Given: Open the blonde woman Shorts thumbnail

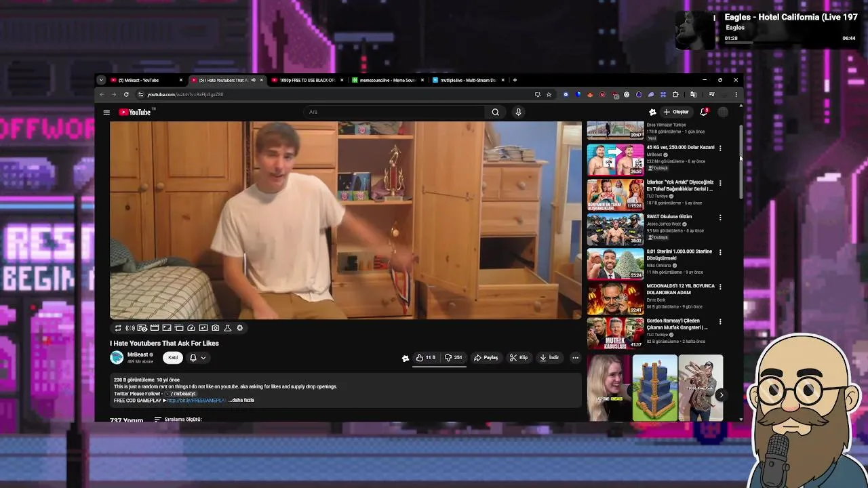Looking at the screenshot, I should pyautogui.click(x=609, y=388).
